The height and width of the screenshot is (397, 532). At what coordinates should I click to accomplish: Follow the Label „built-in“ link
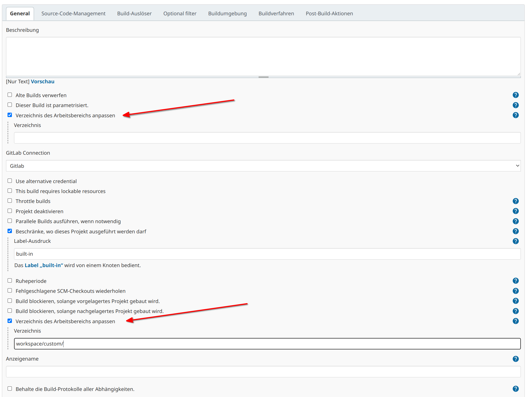pos(44,265)
